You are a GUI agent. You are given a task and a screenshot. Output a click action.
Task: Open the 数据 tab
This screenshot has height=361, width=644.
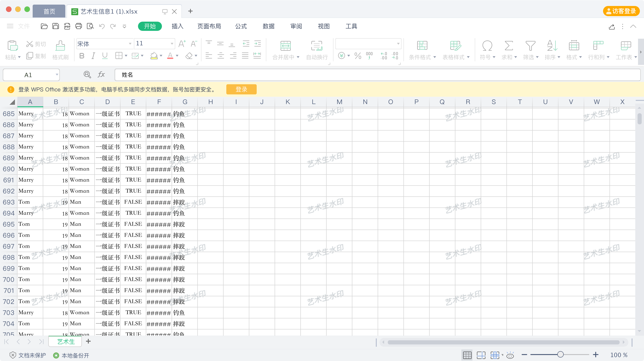click(268, 26)
